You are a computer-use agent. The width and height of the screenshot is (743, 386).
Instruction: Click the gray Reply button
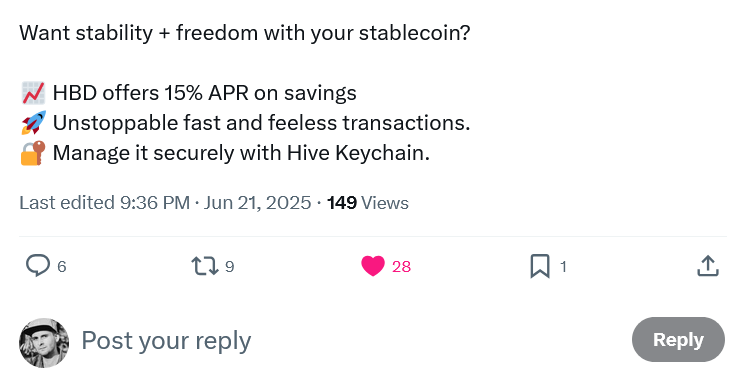(x=678, y=340)
